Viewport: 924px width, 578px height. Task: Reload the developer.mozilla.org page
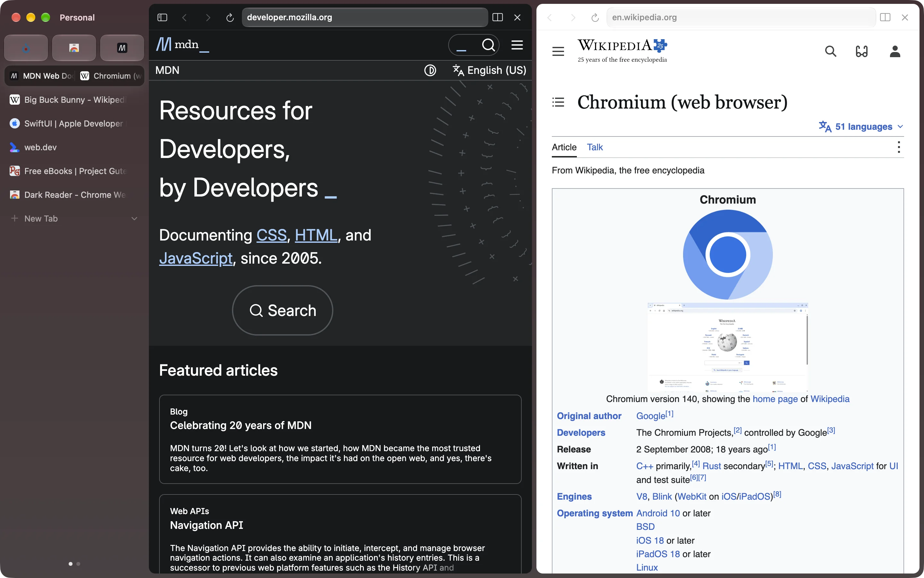[230, 18]
